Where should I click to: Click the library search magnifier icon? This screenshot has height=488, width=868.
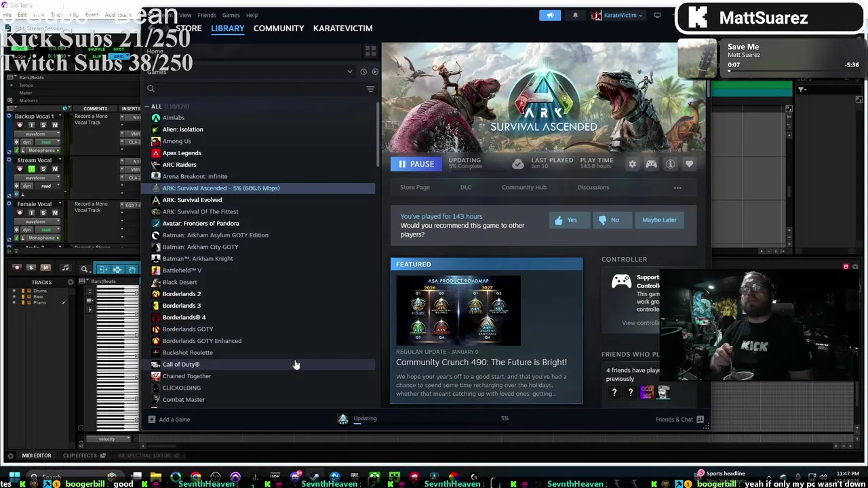point(151,89)
